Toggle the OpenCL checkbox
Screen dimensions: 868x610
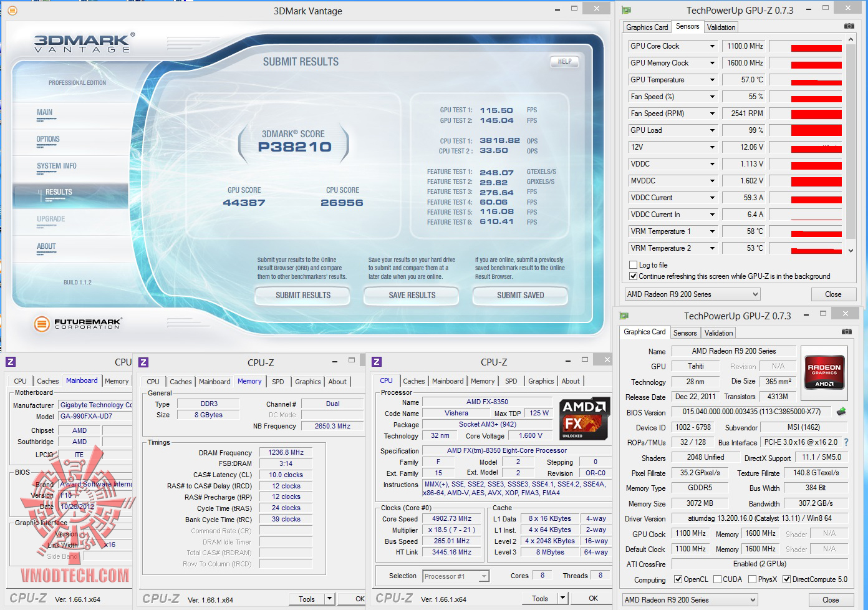678,579
